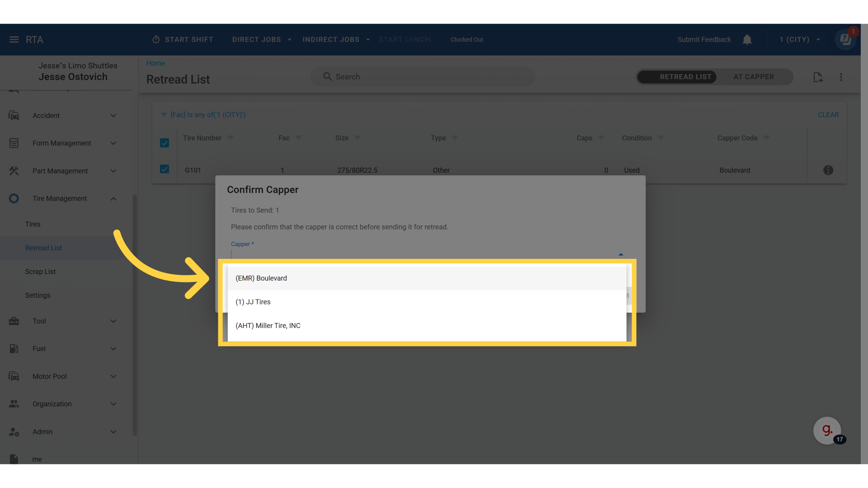The height and width of the screenshot is (488, 868).
Task: Uncheck the G101 tire row checkbox
Action: (x=164, y=169)
